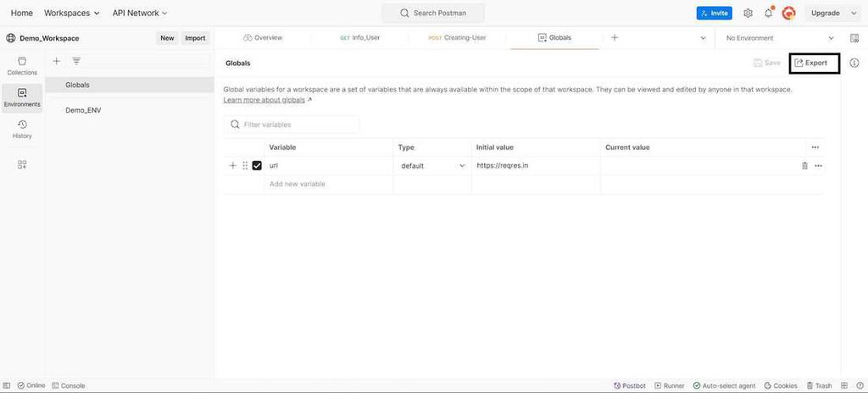Select Globals in the environments list
This screenshot has width=868, height=393.
tap(130, 85)
